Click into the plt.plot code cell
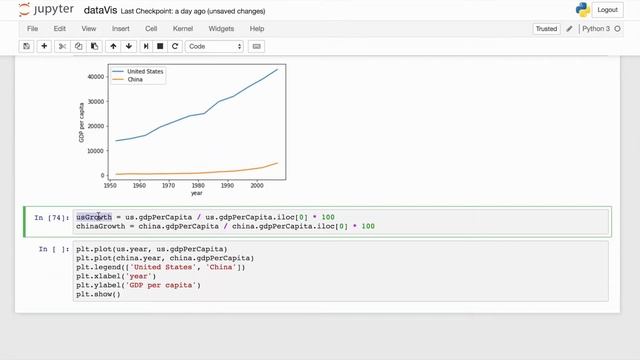Viewport: 640px width, 360px height. [x=340, y=271]
